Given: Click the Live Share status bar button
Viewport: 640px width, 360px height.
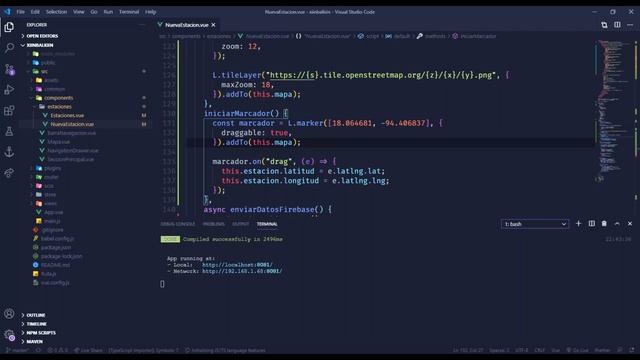Looking at the screenshot, I should (x=88, y=350).
